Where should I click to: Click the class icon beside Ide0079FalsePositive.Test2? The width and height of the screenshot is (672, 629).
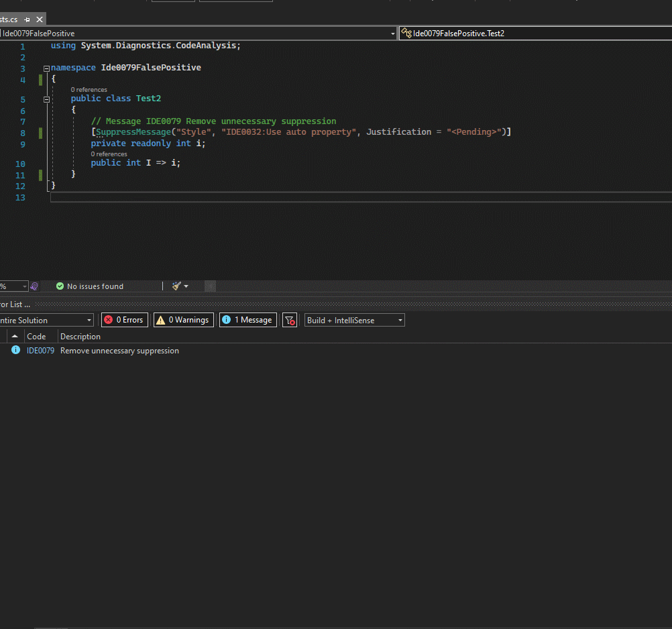406,33
